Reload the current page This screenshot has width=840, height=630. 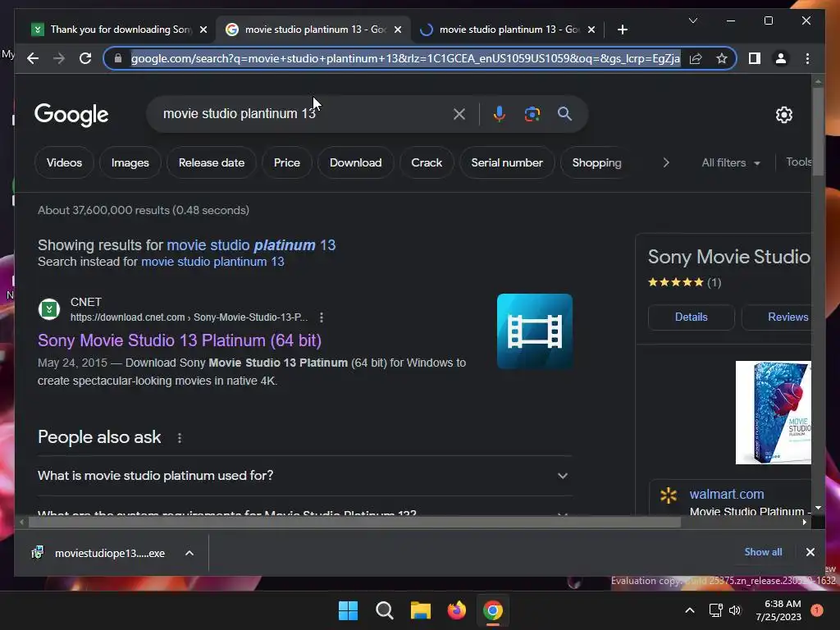click(x=85, y=58)
